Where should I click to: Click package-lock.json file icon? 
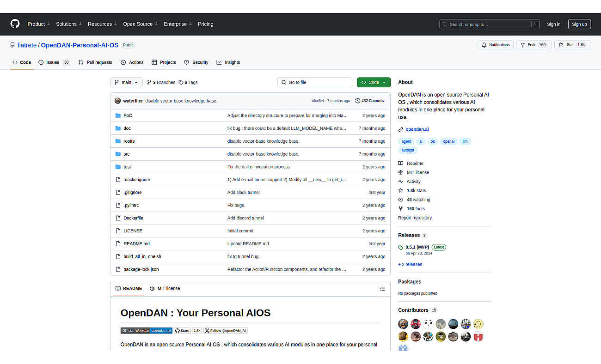(x=118, y=269)
